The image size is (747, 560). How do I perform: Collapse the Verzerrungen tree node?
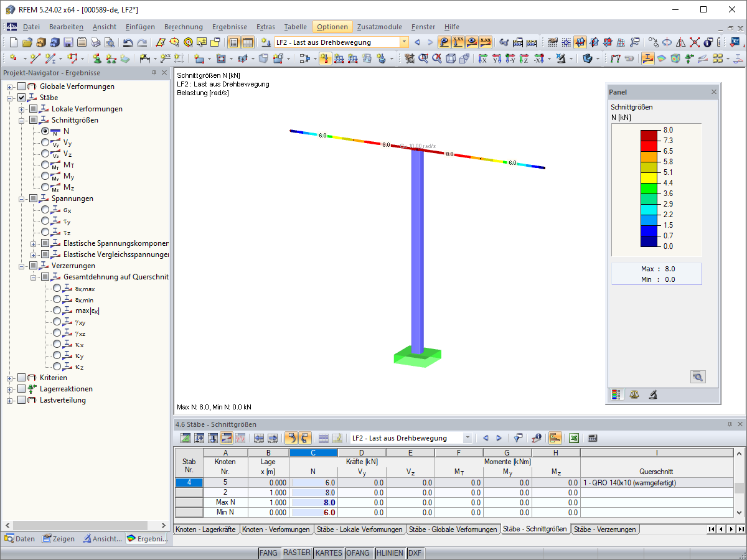pos(22,266)
